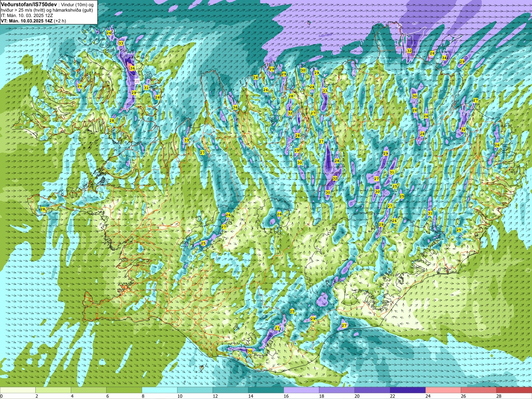Choose the dark indigo 22–24 m/s legend swatch
532x399 pixels.
(x=408, y=390)
